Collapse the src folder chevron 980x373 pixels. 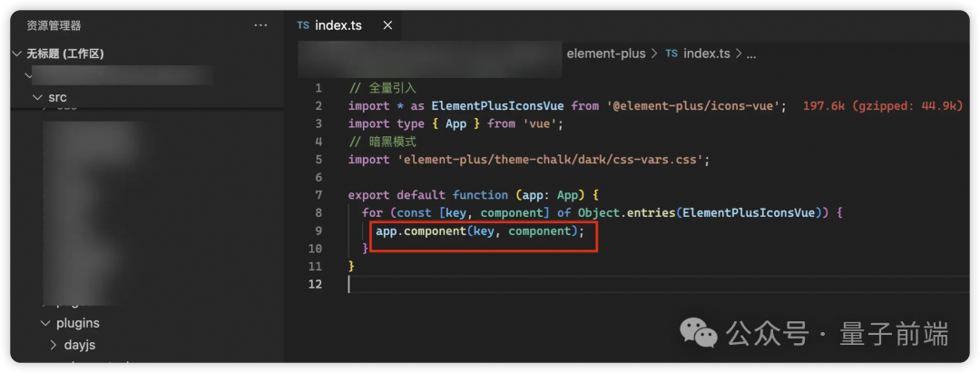tap(37, 97)
